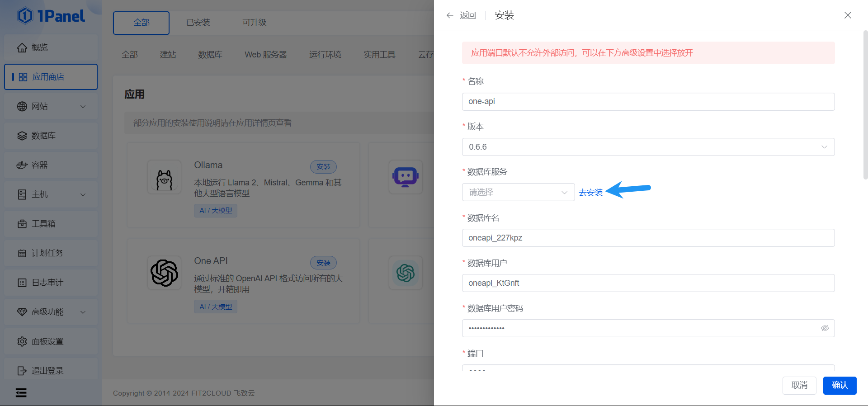Image resolution: width=868 pixels, height=406 pixels.
Task: Expand the 网站 sidebar submenu
Action: pos(83,106)
